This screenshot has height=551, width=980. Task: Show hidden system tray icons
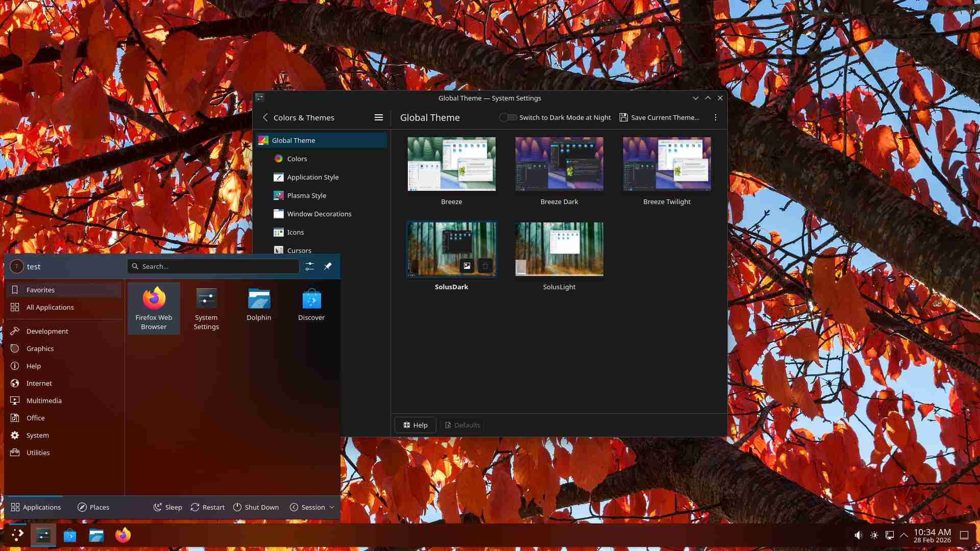[x=904, y=535]
